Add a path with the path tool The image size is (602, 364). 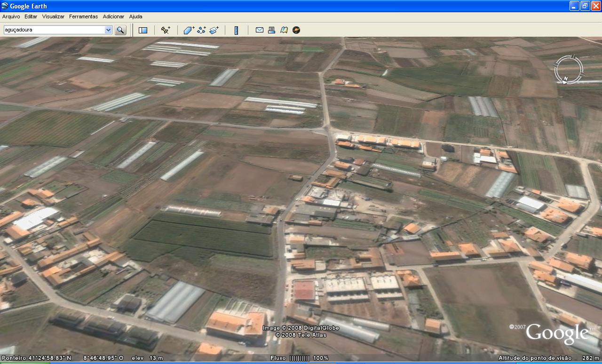click(x=201, y=30)
